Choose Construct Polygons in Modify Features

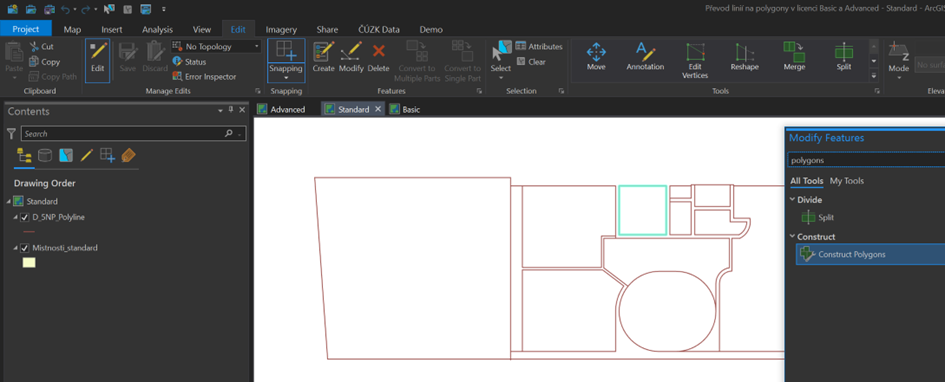point(870,254)
